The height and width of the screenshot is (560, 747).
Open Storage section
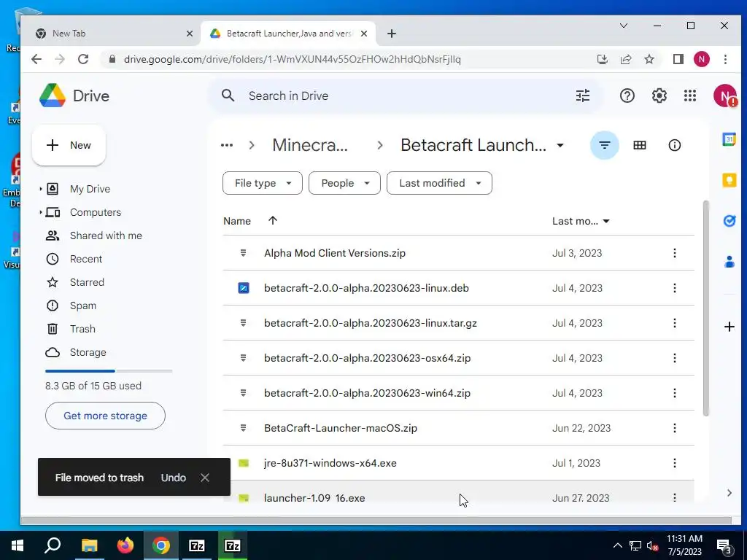point(88,352)
